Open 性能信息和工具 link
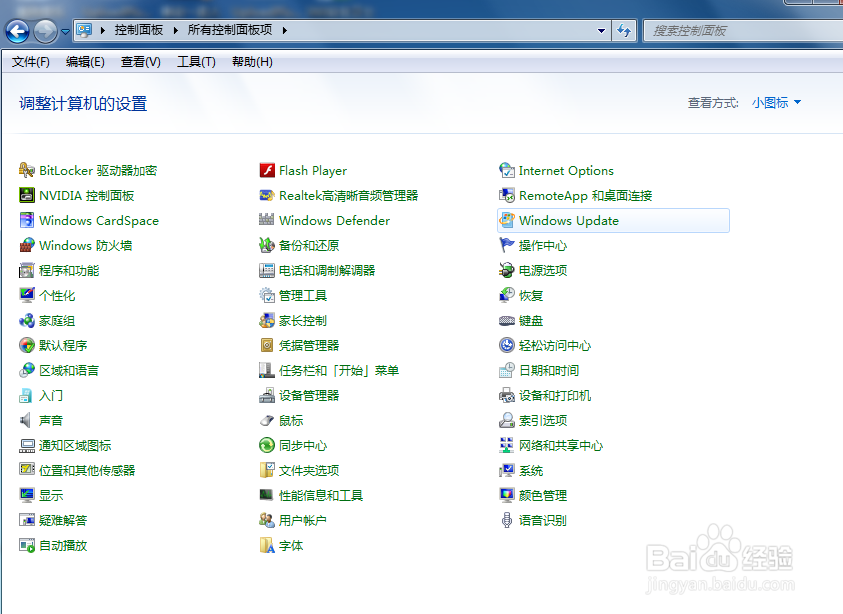This screenshot has height=614, width=843. (x=321, y=495)
